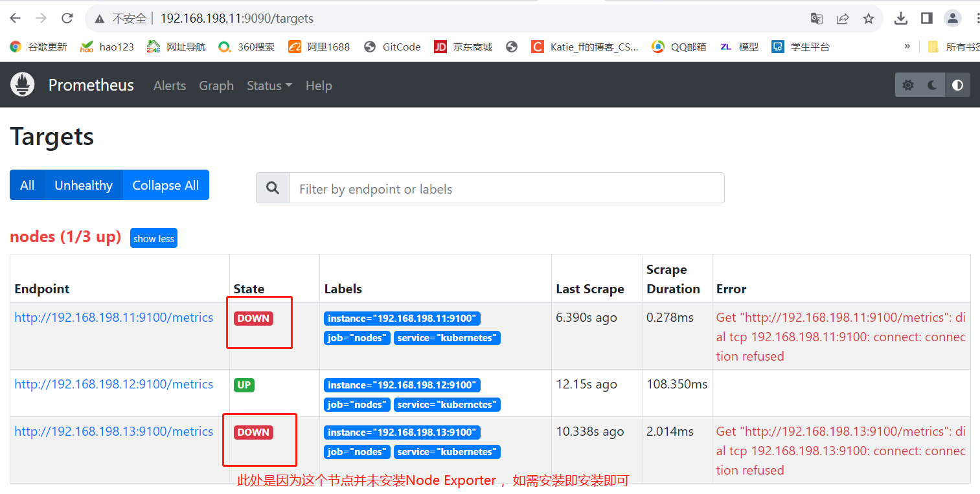
Task: Click the search magnifier icon beside filter
Action: [x=273, y=188]
